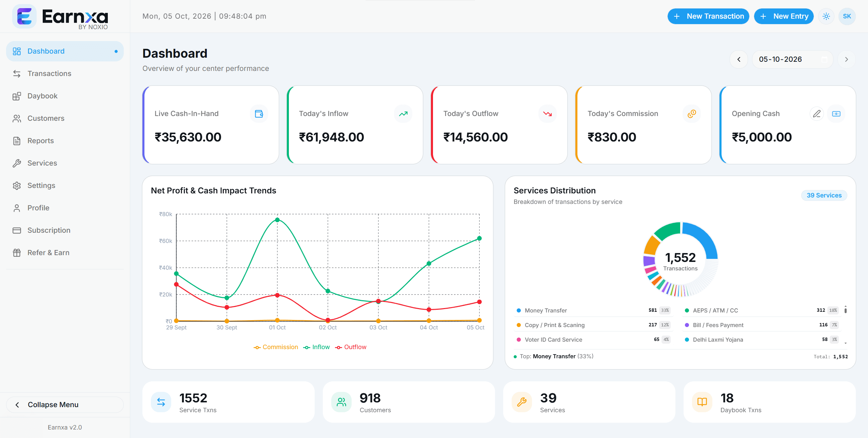The image size is (868, 438).
Task: Click the Today's Inflow trending-up icon
Action: coord(403,114)
